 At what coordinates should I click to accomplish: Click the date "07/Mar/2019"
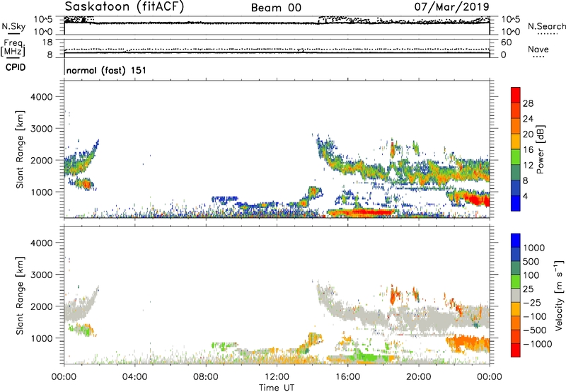[451, 7]
